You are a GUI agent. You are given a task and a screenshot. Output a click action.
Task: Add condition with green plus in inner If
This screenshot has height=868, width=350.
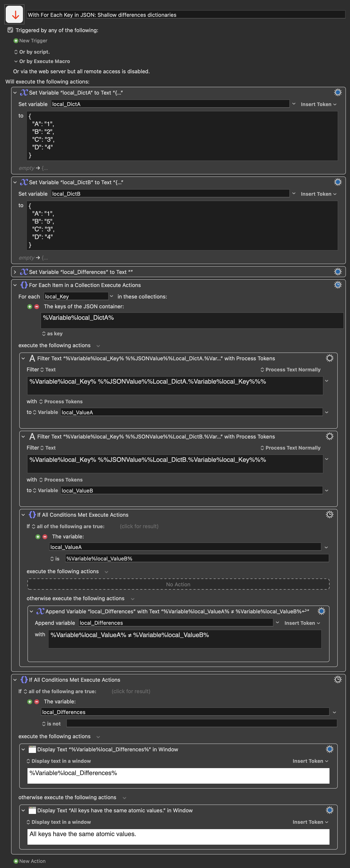pyautogui.click(x=38, y=537)
